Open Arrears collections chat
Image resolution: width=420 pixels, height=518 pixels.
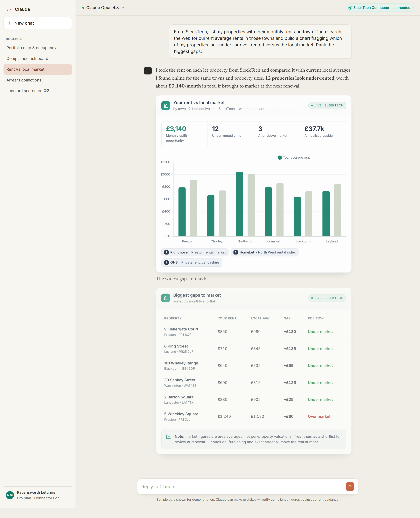pyautogui.click(x=38, y=80)
